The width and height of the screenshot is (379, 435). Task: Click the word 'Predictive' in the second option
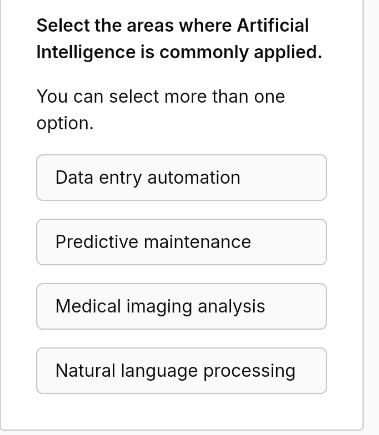click(97, 242)
